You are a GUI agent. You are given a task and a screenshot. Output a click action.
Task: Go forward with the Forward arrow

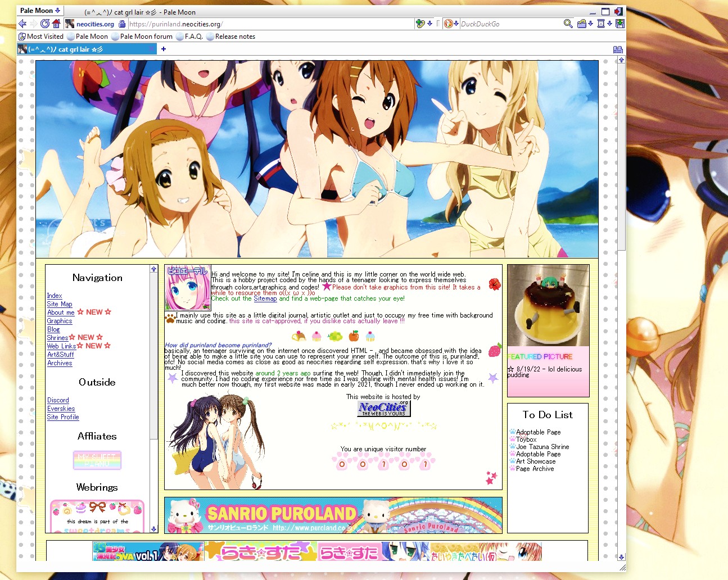34,24
